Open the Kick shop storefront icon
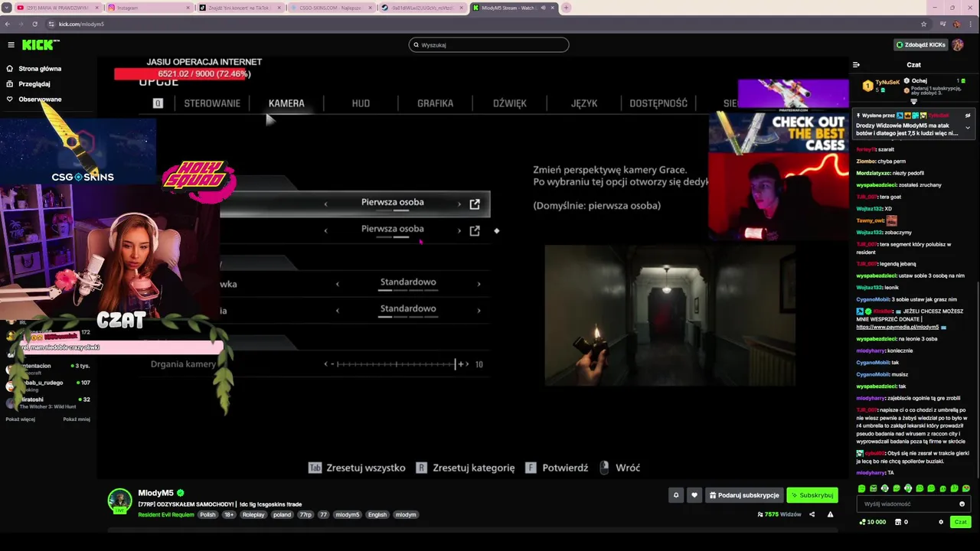This screenshot has height=551, width=980. (897, 522)
